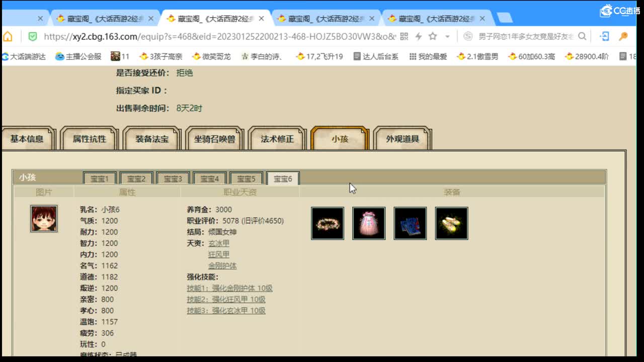Switch to the fourth 藏宝阁 browser tab
The height and width of the screenshot is (362, 644).
pyautogui.click(x=327, y=19)
